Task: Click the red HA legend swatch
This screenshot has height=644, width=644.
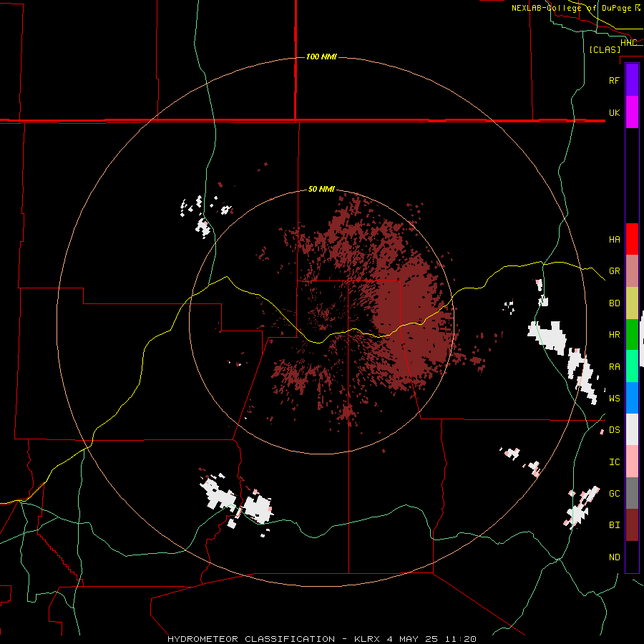Action: (632, 239)
